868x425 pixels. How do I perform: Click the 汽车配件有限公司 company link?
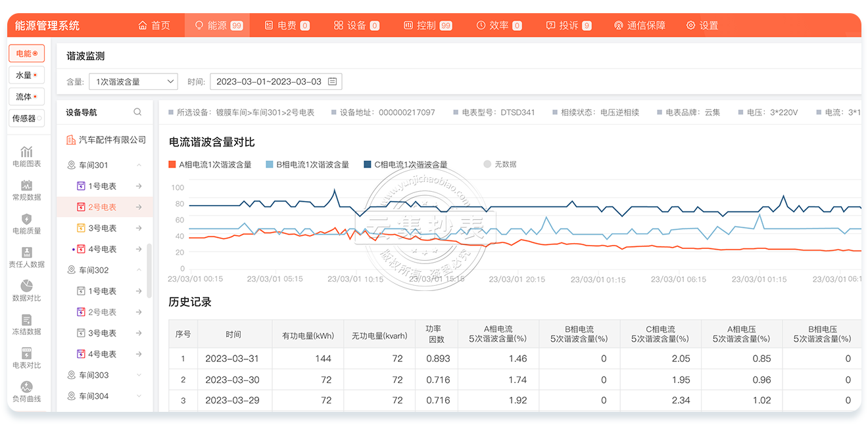pos(112,140)
